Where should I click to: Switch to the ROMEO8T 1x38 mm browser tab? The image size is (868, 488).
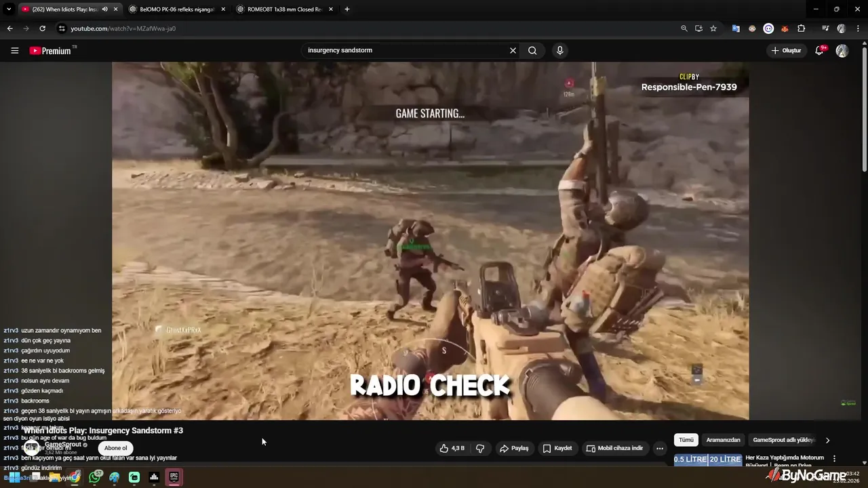click(x=285, y=9)
